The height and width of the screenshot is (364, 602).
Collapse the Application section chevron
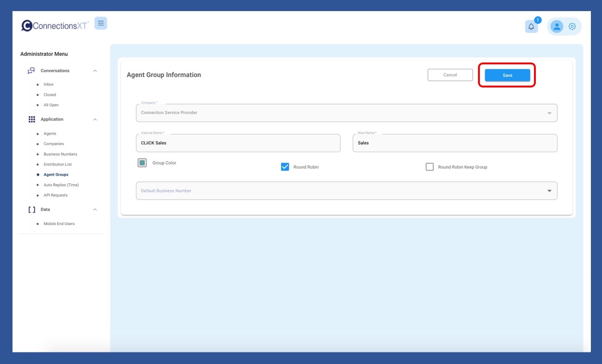tap(95, 119)
